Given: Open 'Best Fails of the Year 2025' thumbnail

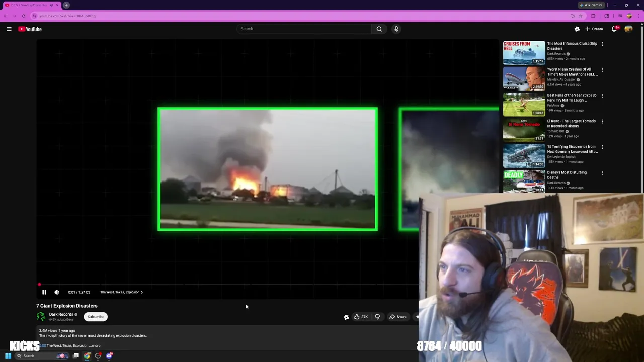Looking at the screenshot, I should point(524,104).
